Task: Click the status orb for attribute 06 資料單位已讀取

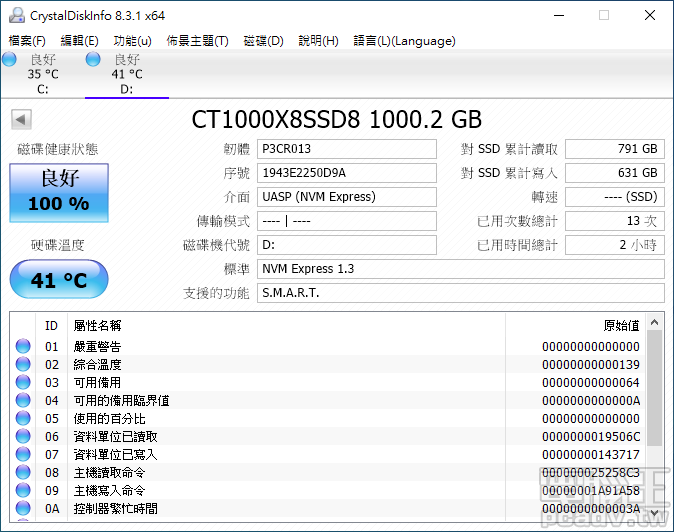Action: point(23,436)
